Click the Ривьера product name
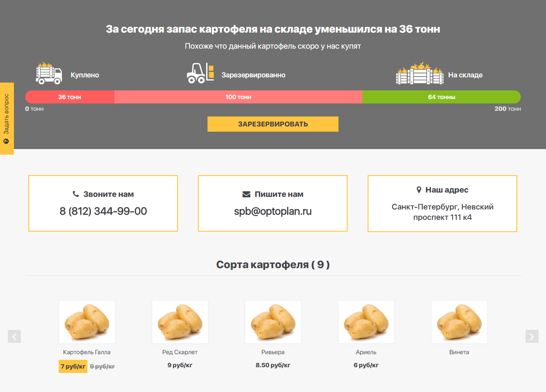546x392 pixels. coord(273,352)
